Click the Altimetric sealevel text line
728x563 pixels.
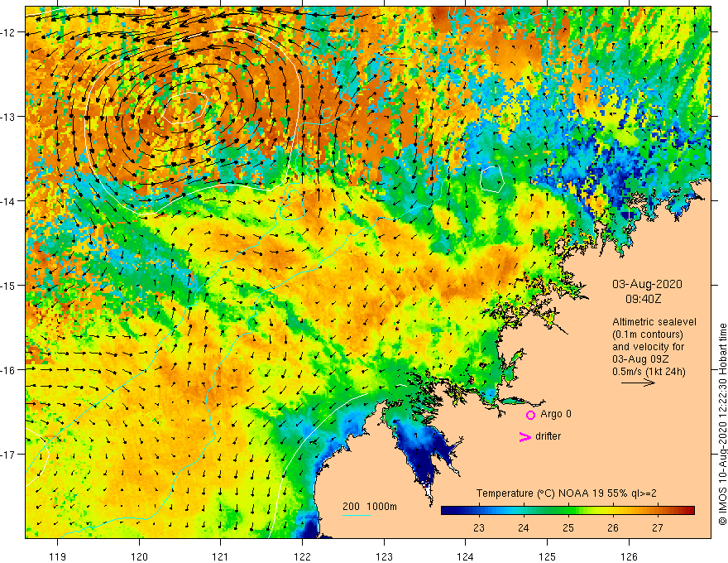(x=654, y=322)
